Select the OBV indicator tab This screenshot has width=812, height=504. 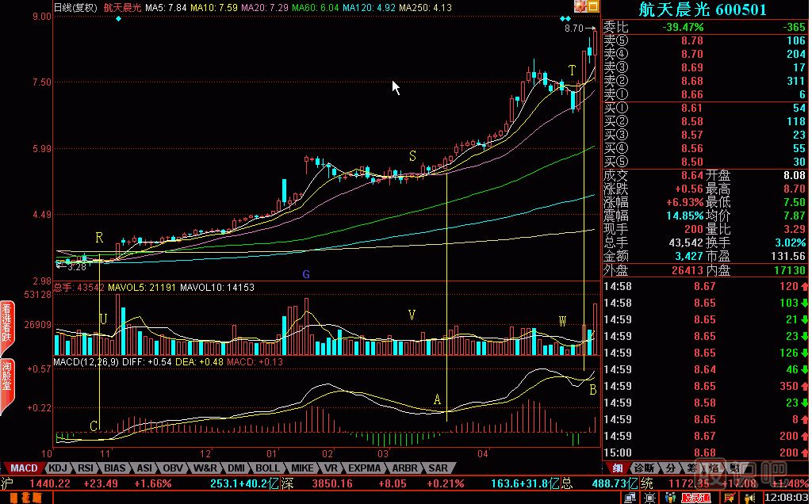pos(174,468)
